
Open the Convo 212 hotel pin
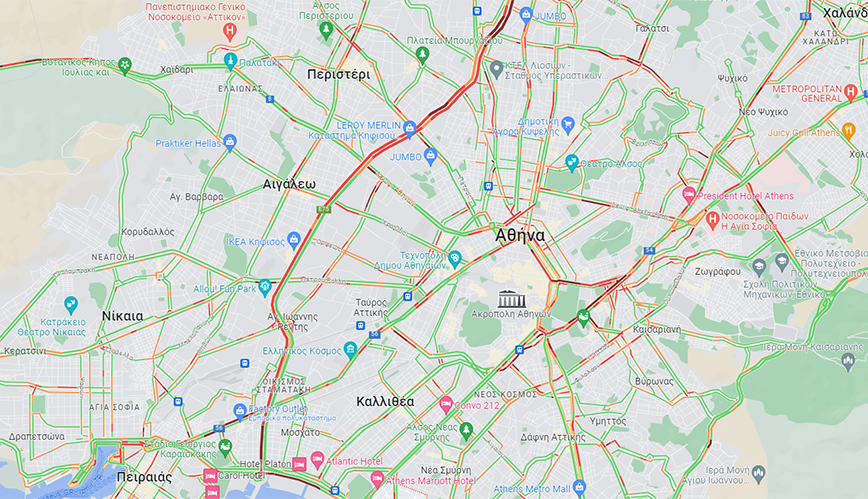(x=446, y=404)
